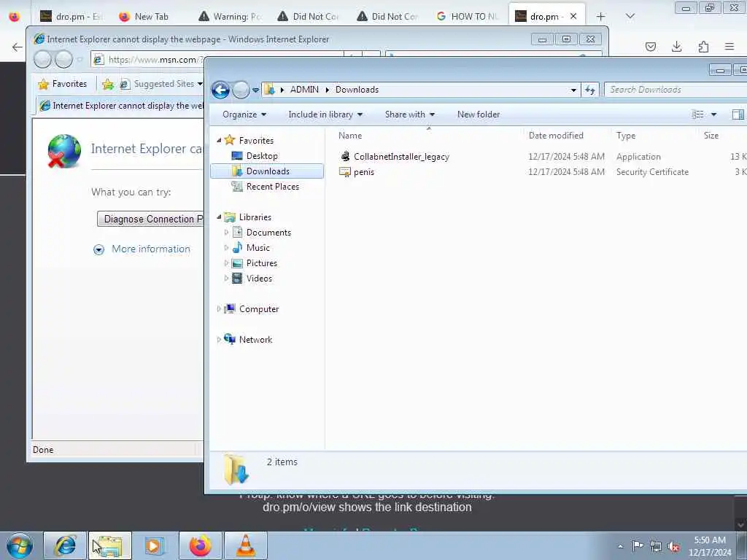
Task: Switch to the first dro.pm Firefox tab
Action: coord(71,16)
